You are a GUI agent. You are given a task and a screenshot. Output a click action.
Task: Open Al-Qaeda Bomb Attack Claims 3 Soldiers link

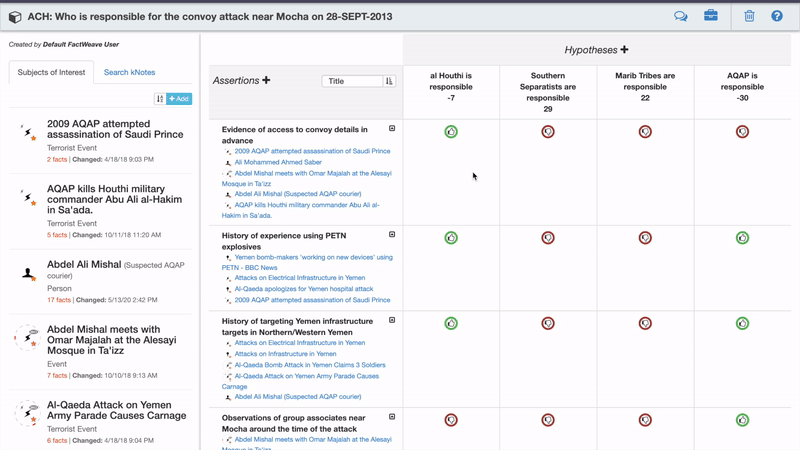(310, 365)
